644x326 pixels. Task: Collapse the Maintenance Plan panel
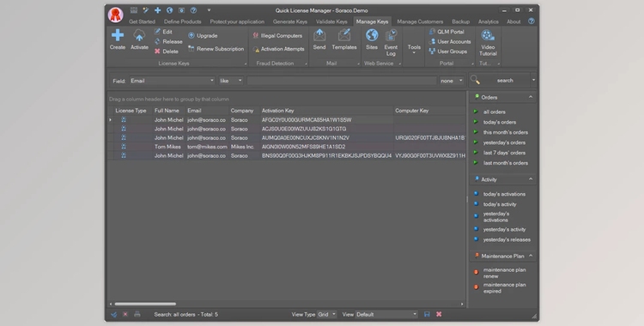pyautogui.click(x=531, y=256)
